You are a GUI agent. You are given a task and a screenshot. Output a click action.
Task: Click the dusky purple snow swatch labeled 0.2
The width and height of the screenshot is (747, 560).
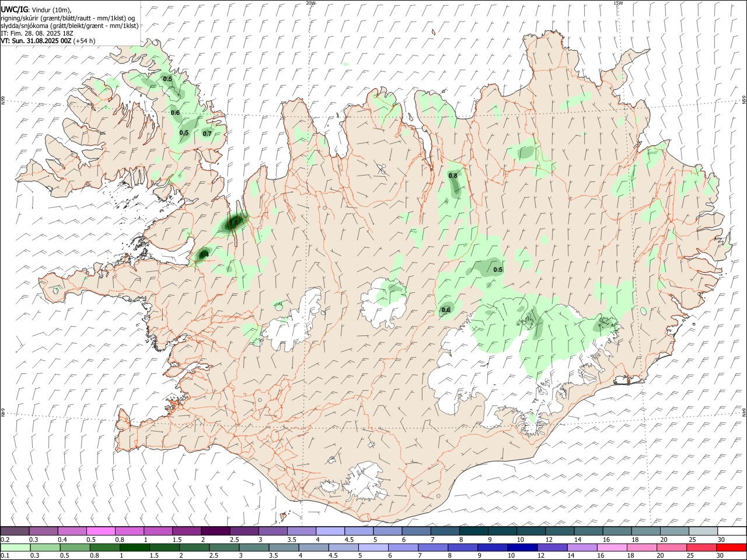point(15,531)
